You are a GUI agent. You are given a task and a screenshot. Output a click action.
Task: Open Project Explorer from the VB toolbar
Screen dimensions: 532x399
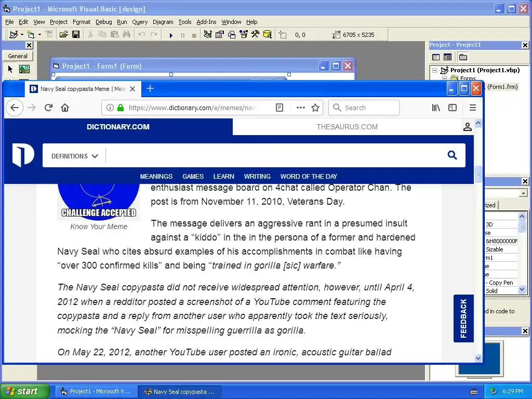point(208,35)
